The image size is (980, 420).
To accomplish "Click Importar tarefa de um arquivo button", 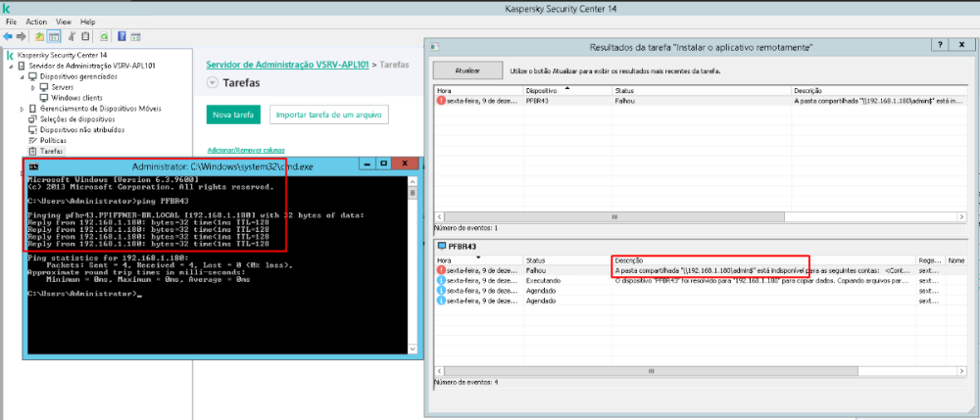I will 328,116.
